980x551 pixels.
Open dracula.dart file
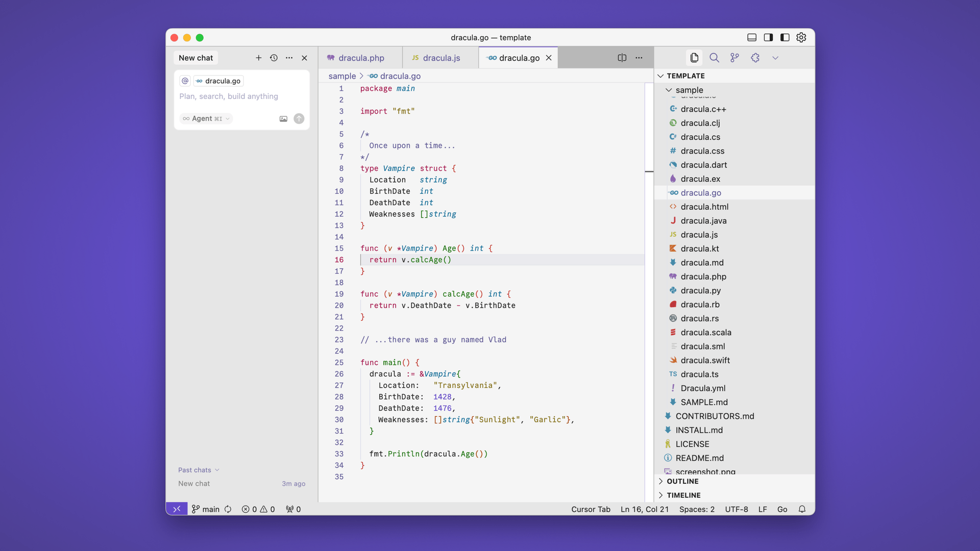pyautogui.click(x=734, y=165)
